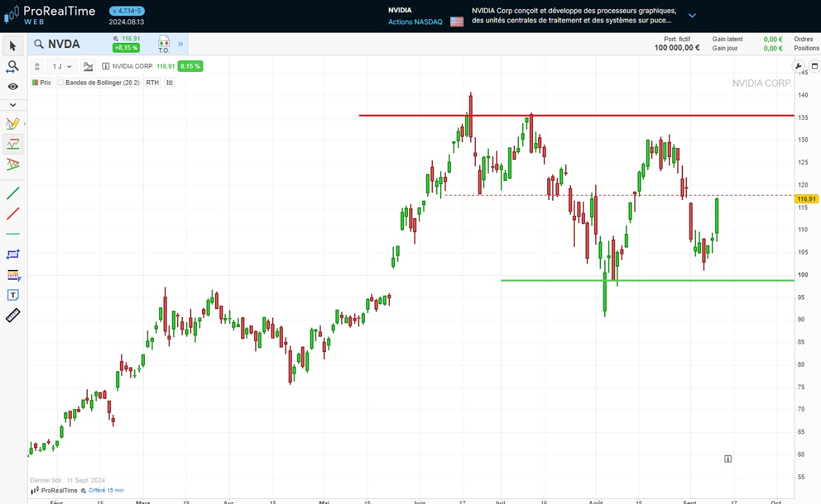The height and width of the screenshot is (504, 821).
Task: Click the Dernier tick 11 Sept. 2024 text
Action: 67,480
